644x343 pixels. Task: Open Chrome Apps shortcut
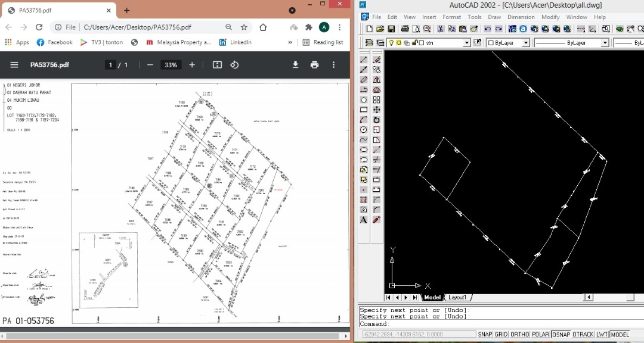(x=17, y=42)
